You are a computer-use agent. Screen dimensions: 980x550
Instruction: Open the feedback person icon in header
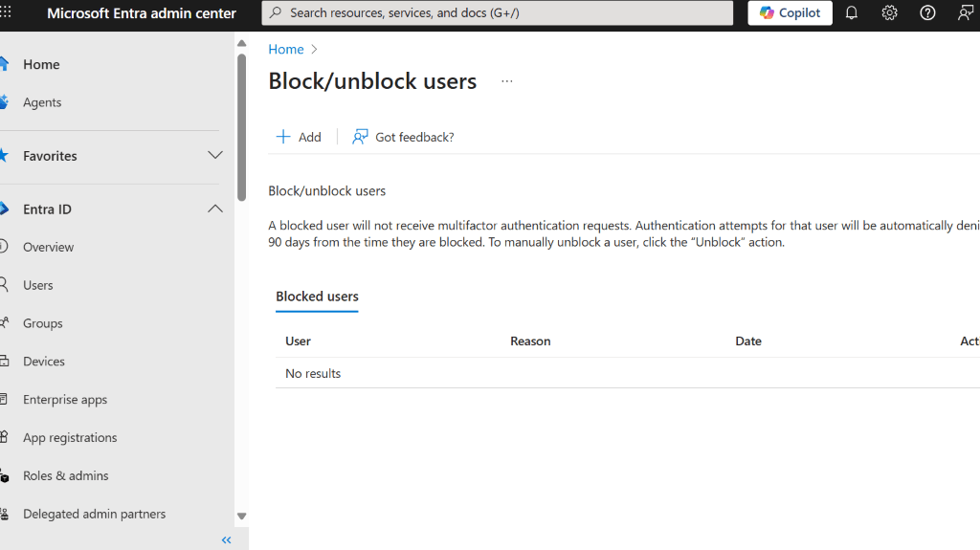966,12
